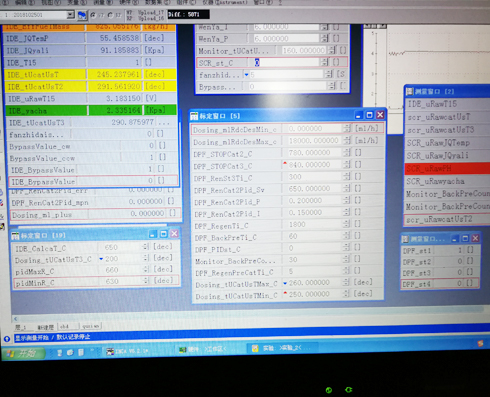
Task: Click the Windows Start button
Action: [23, 353]
